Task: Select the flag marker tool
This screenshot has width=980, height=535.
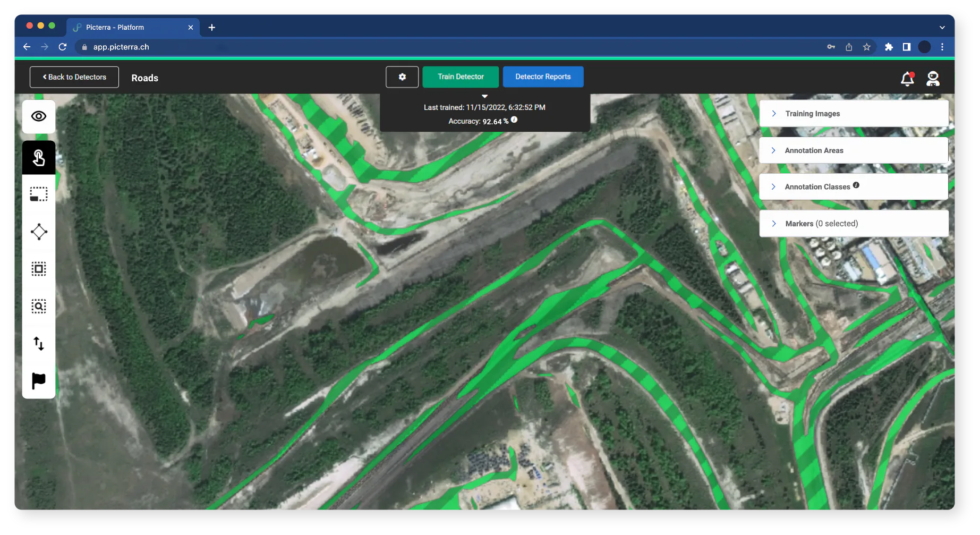Action: (x=39, y=380)
